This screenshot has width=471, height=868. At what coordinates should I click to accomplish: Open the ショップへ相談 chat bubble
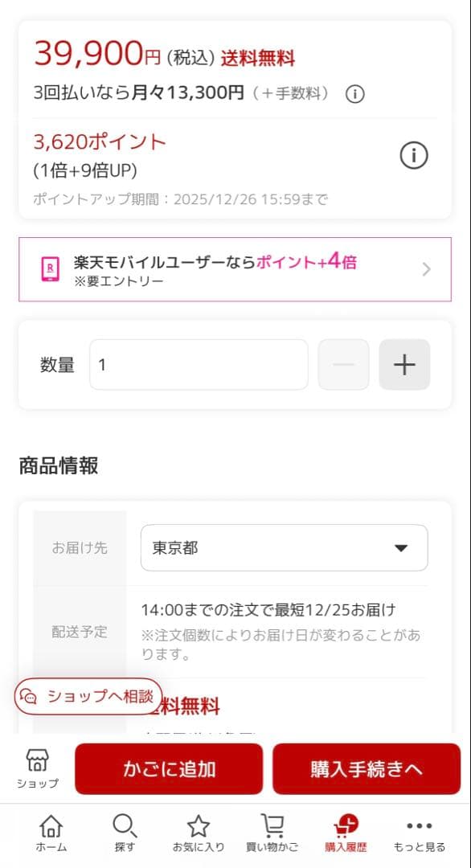[x=88, y=697]
